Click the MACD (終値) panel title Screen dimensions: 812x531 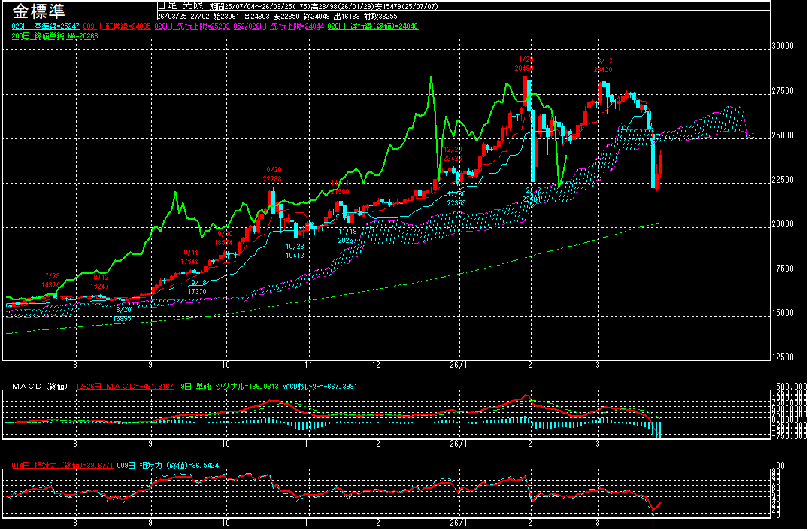[39, 386]
